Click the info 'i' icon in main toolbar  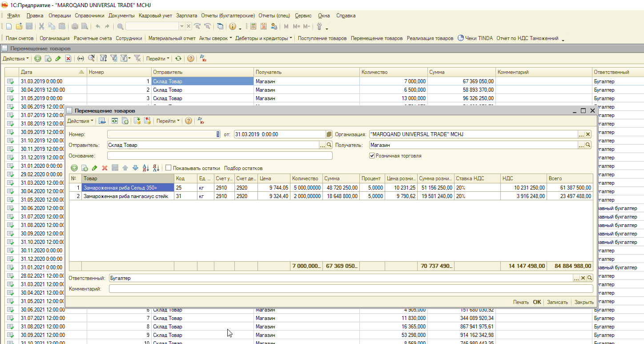coord(233,26)
